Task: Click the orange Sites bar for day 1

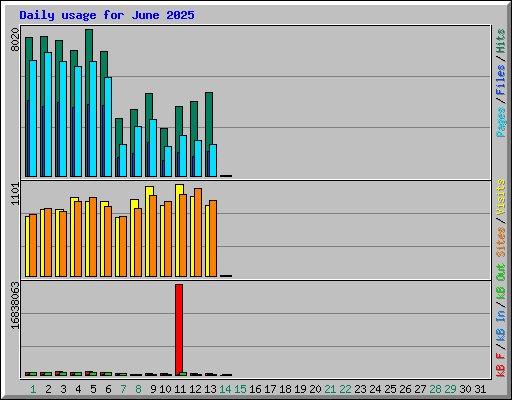Action: 33,245
